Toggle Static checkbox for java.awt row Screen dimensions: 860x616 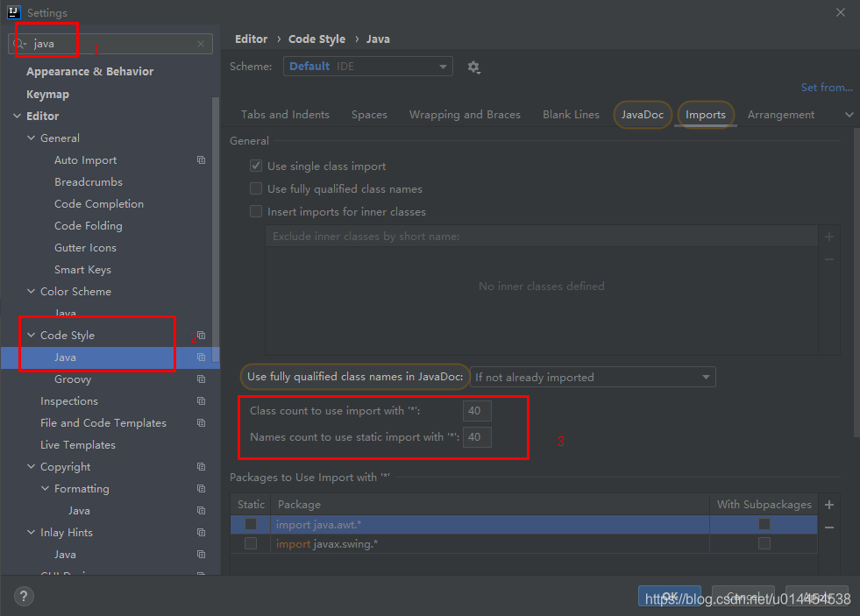pos(251,524)
